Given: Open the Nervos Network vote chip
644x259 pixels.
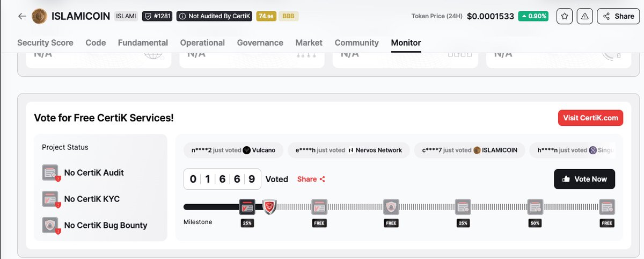Looking at the screenshot, I should coord(348,150).
